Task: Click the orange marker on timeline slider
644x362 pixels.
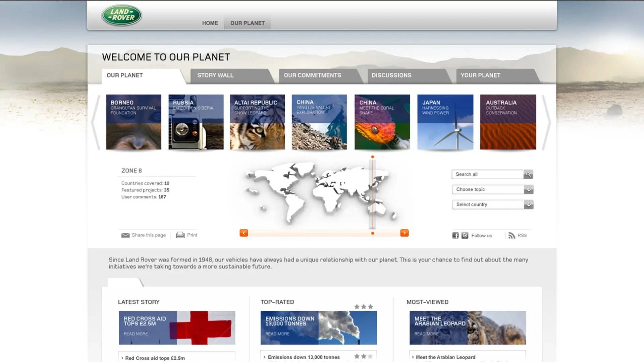Action: click(373, 233)
